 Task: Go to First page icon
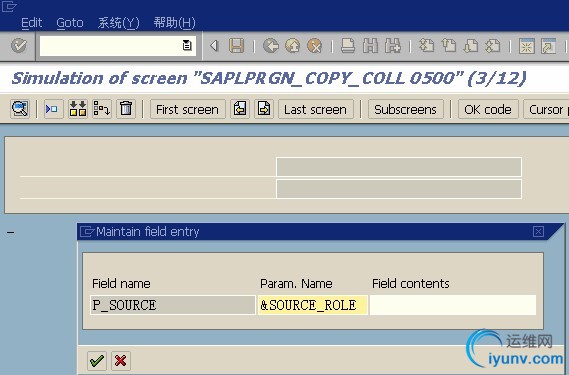tap(426, 46)
